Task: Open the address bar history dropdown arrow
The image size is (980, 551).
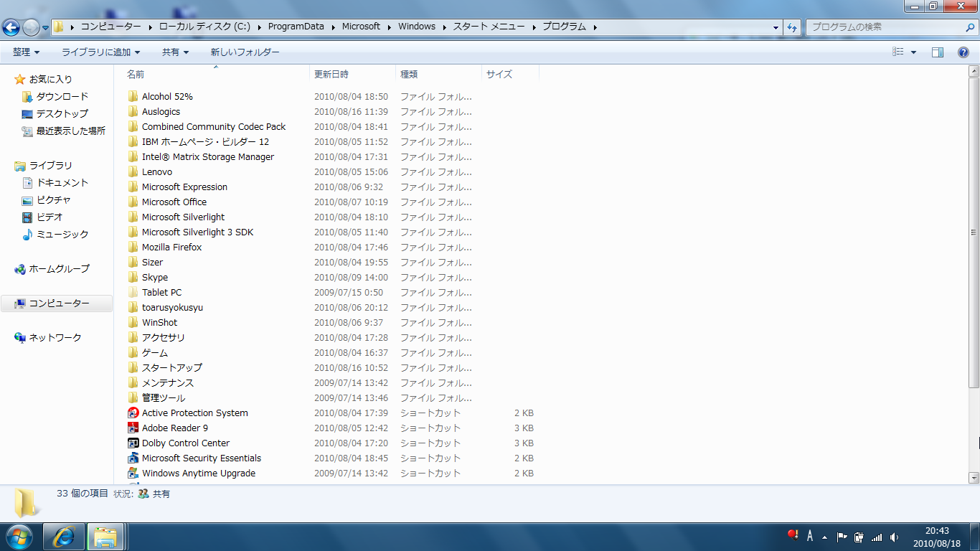Action: tap(776, 27)
